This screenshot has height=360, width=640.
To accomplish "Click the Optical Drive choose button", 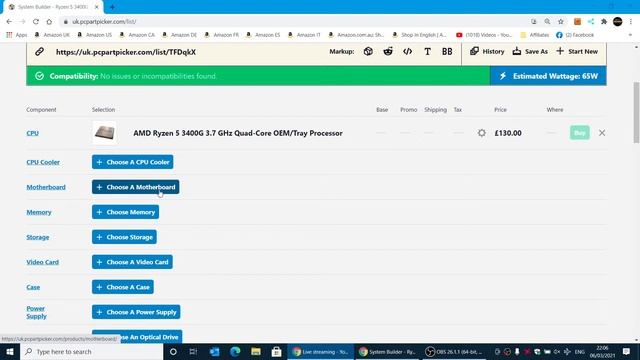I will 137,336.
